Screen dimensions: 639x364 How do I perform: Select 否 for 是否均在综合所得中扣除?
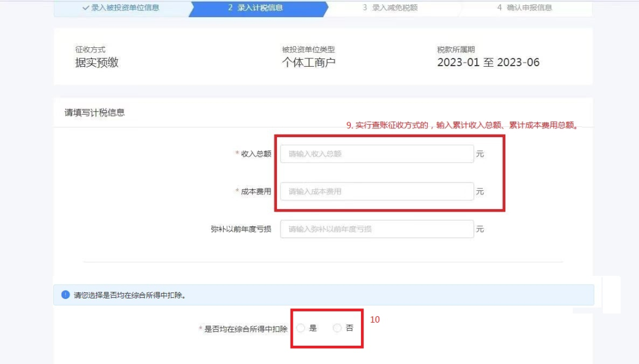337,328
